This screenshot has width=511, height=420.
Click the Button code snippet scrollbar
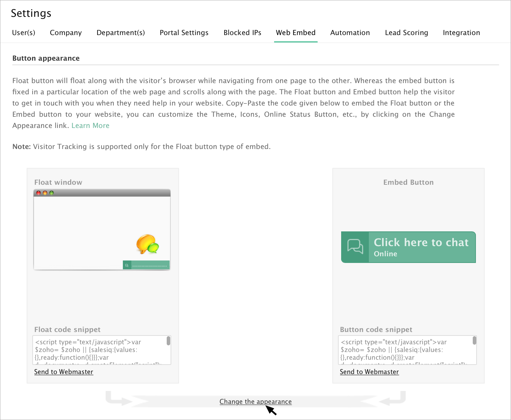pyautogui.click(x=474, y=341)
